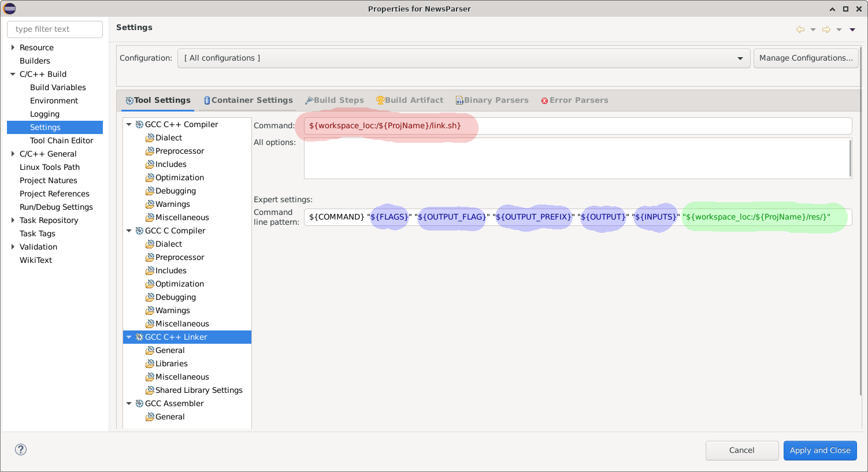
Task: Expand the C/C++ General category
Action: tap(13, 154)
